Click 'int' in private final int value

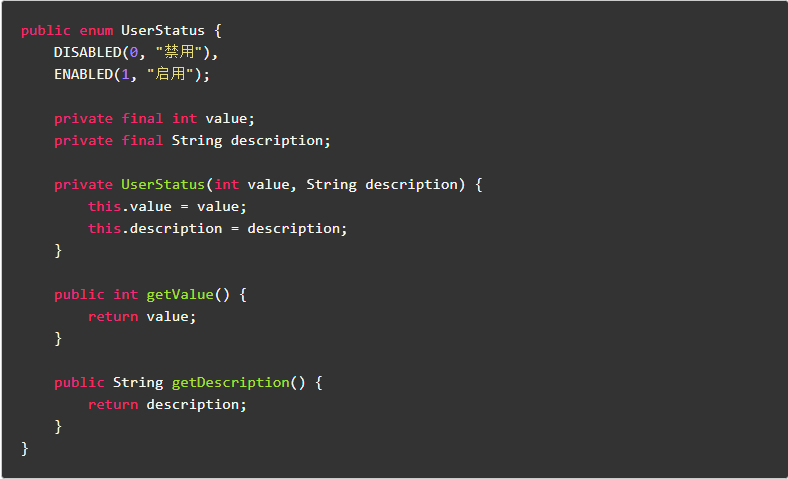[184, 118]
